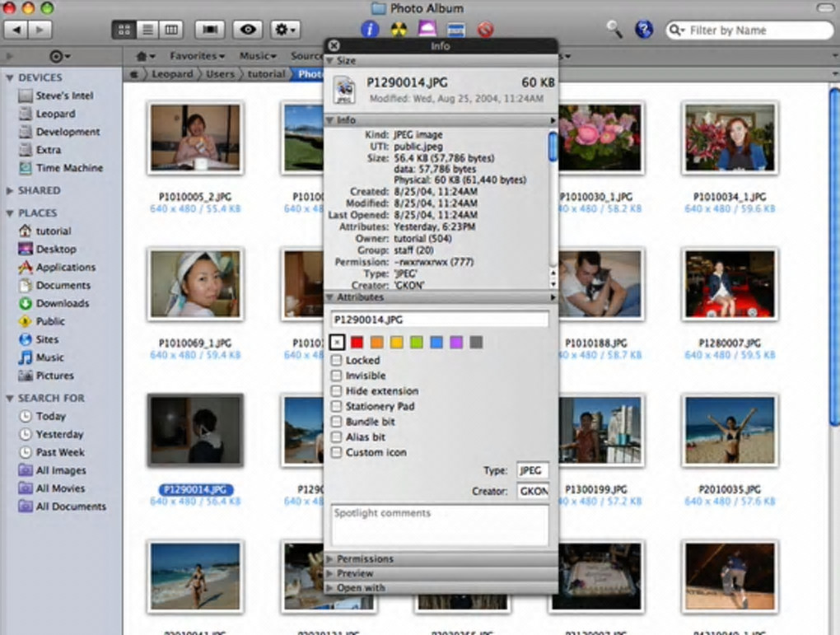Select Leopard in the path bar

[x=172, y=74]
